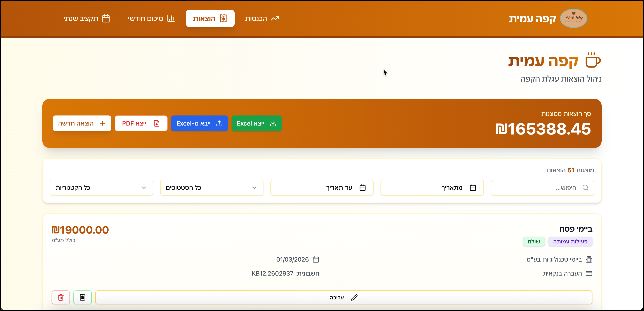Open the תקציב שנתי tab
This screenshot has height=311, width=644.
pos(87,19)
